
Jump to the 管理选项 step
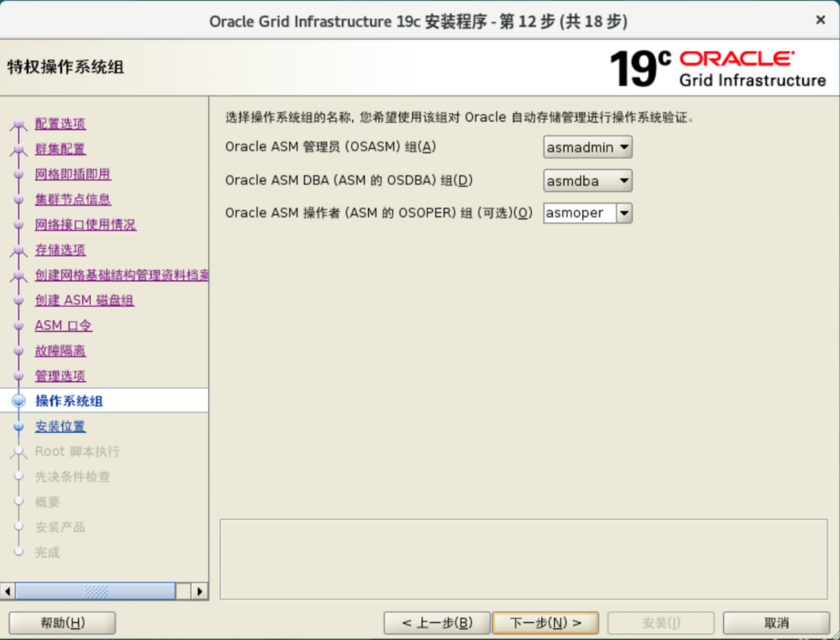pyautogui.click(x=60, y=376)
